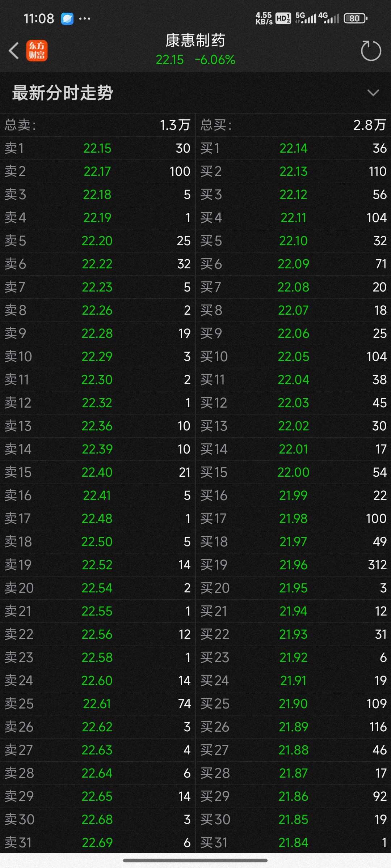This screenshot has width=391, height=868.
Task: Collapse the 最新分时走势 chevron
Action: click(373, 93)
